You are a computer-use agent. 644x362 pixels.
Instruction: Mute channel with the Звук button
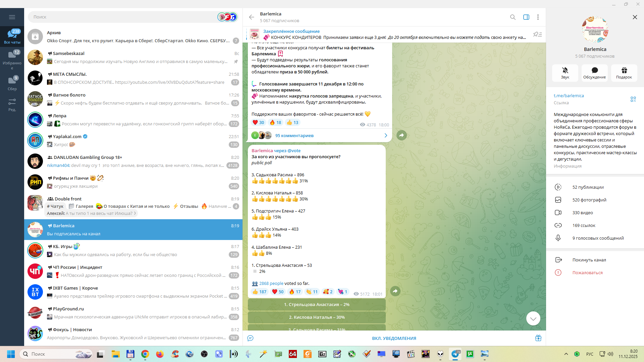pyautogui.click(x=565, y=73)
